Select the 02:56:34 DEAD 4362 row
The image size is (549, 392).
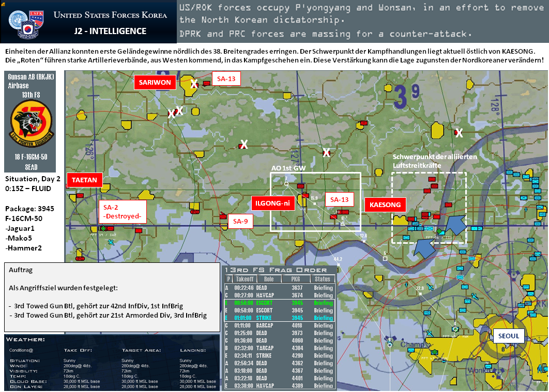click(x=279, y=363)
